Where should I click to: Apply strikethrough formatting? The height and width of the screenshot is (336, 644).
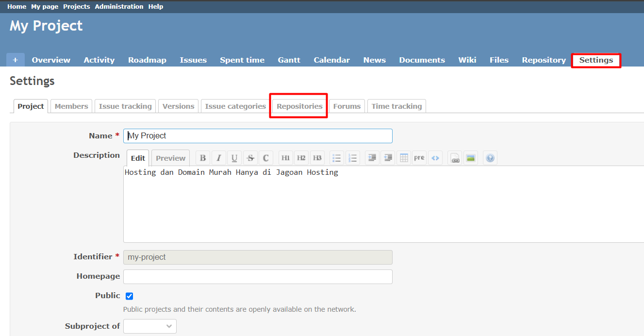(x=250, y=157)
